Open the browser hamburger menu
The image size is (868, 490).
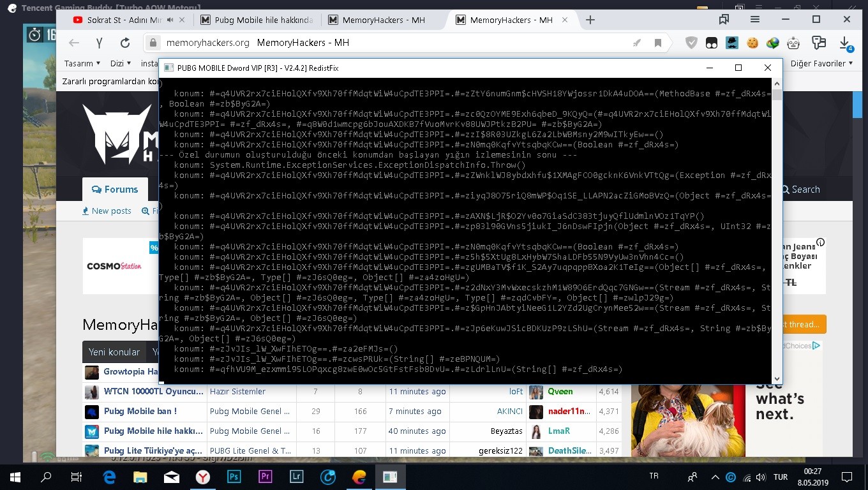[x=755, y=20]
